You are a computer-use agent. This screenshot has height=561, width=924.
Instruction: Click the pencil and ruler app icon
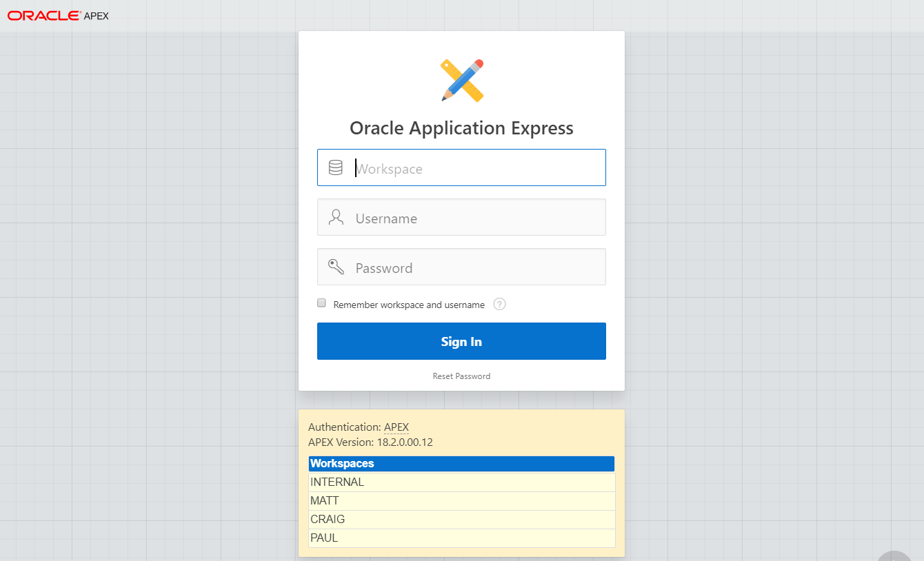[x=462, y=80]
